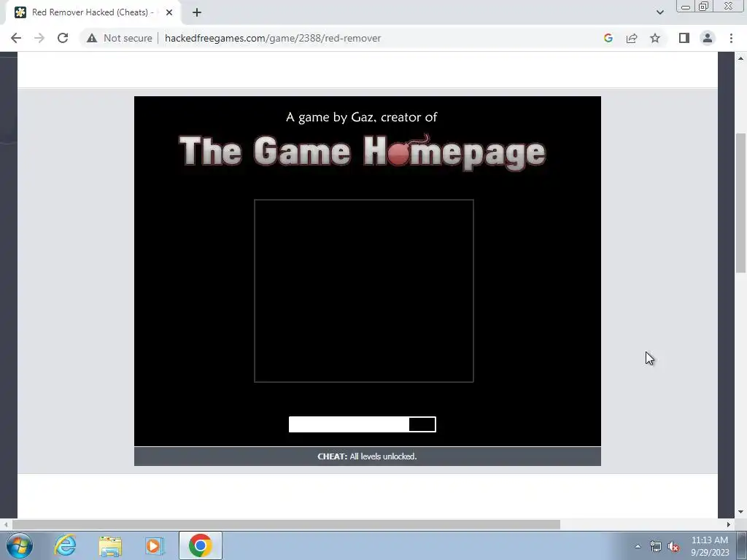747x560 pixels.
Task: Click the browser forward arrow
Action: 39,38
